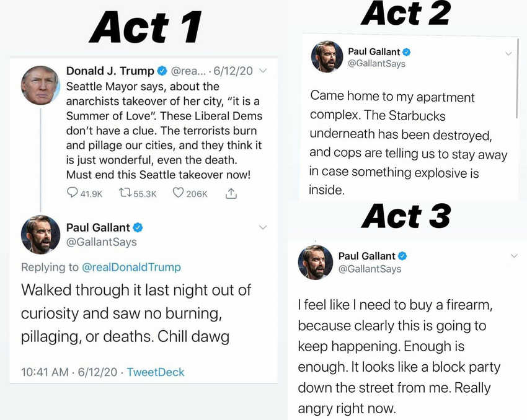Open the @realDonaldTrump link in "Replying to"
The width and height of the screenshot is (527, 420).
click(x=131, y=267)
